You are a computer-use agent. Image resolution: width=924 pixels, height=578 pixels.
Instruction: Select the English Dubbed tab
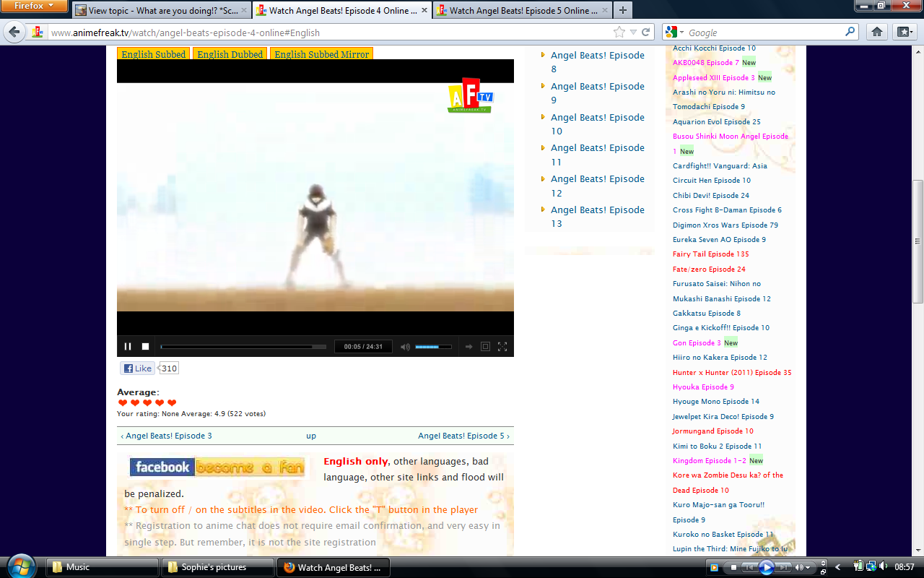pos(230,54)
